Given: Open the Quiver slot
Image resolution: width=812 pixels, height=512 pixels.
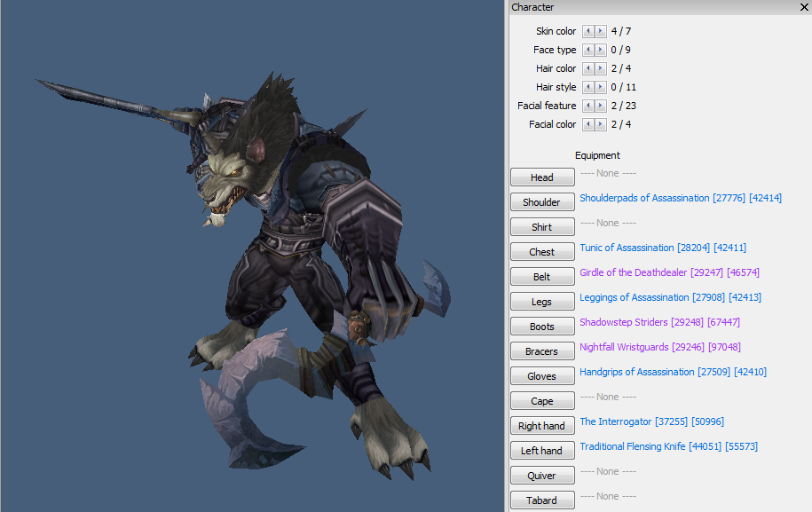Looking at the screenshot, I should pyautogui.click(x=542, y=476).
